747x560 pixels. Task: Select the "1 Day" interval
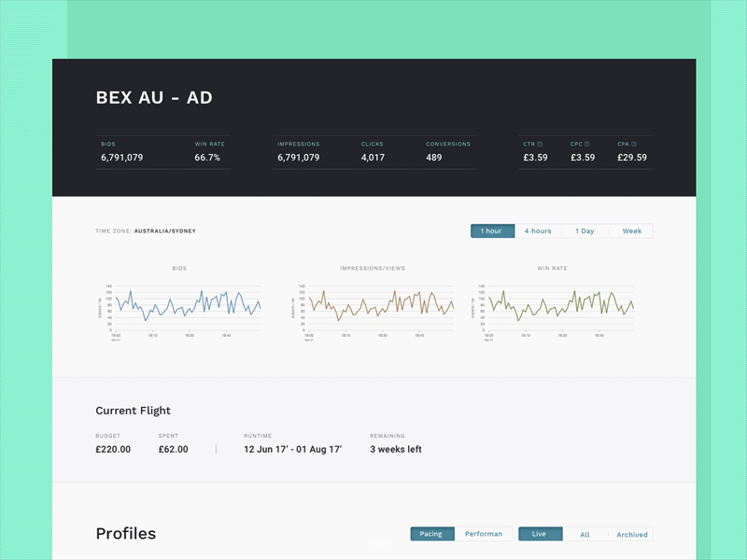tap(585, 231)
